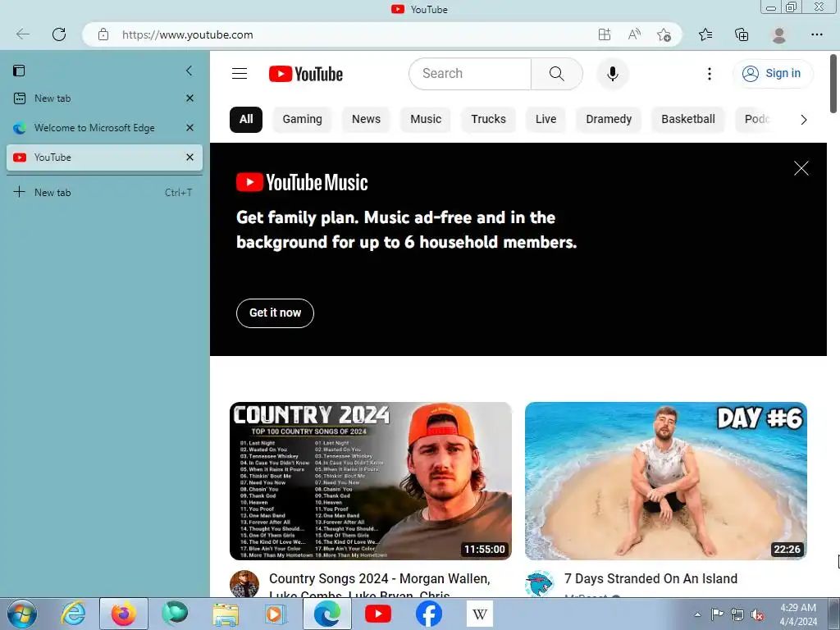
Task: Click the page vertical scrollbar
Action: [833, 84]
